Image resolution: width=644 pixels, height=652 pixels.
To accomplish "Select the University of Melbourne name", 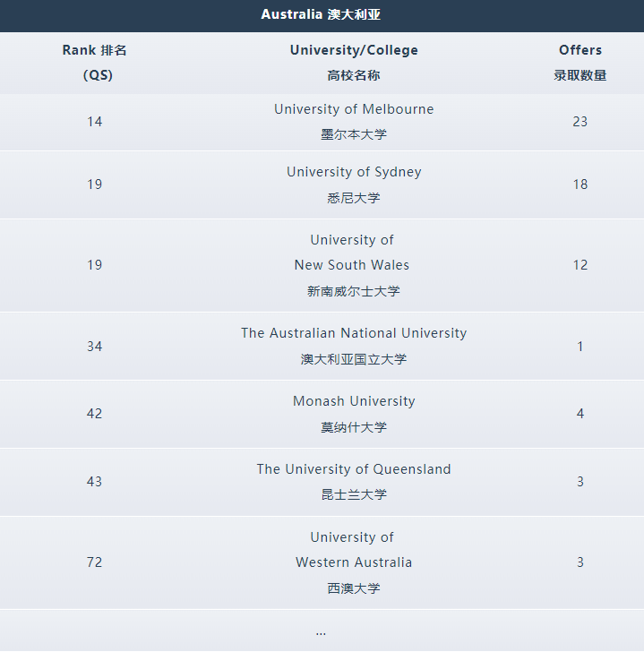I will point(354,109).
